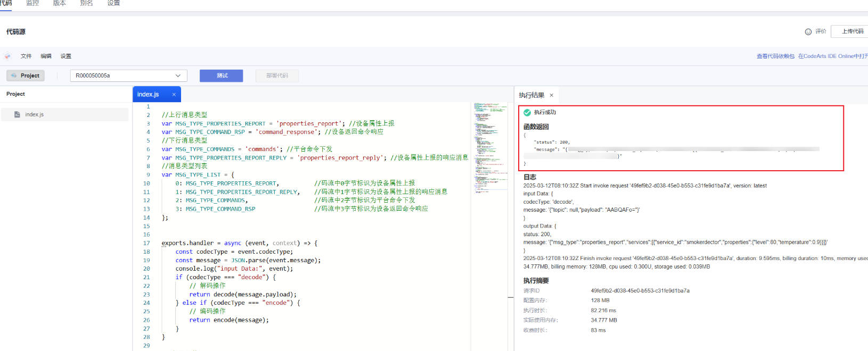Open the 编辑 menu
Screen dimensions: 868x351
click(x=46, y=56)
